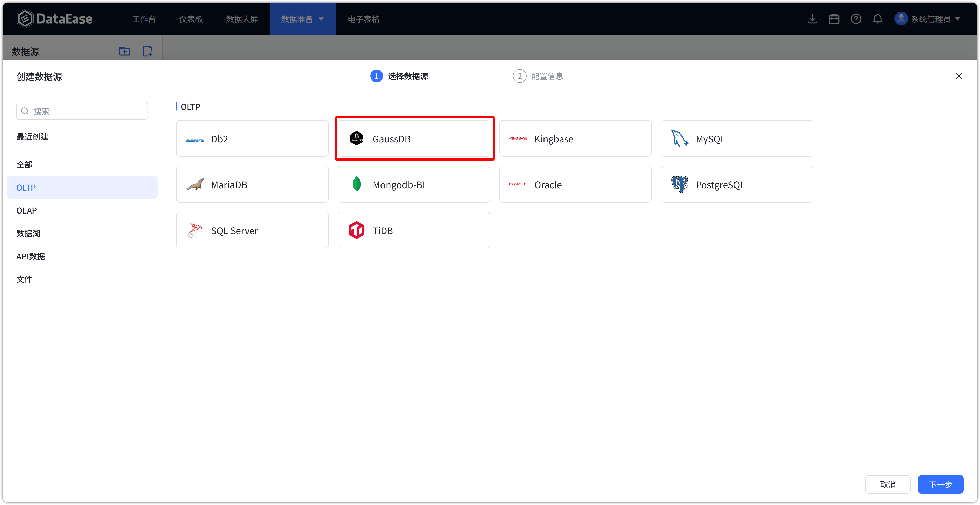Click the new folder icon beside 数据源
Screen dimensions: 980x505
124,51
